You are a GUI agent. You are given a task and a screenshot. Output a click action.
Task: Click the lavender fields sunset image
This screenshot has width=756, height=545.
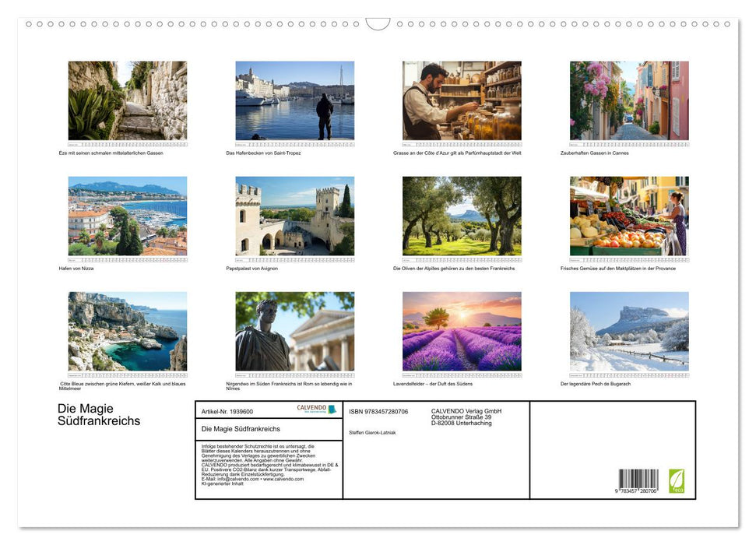point(462,331)
